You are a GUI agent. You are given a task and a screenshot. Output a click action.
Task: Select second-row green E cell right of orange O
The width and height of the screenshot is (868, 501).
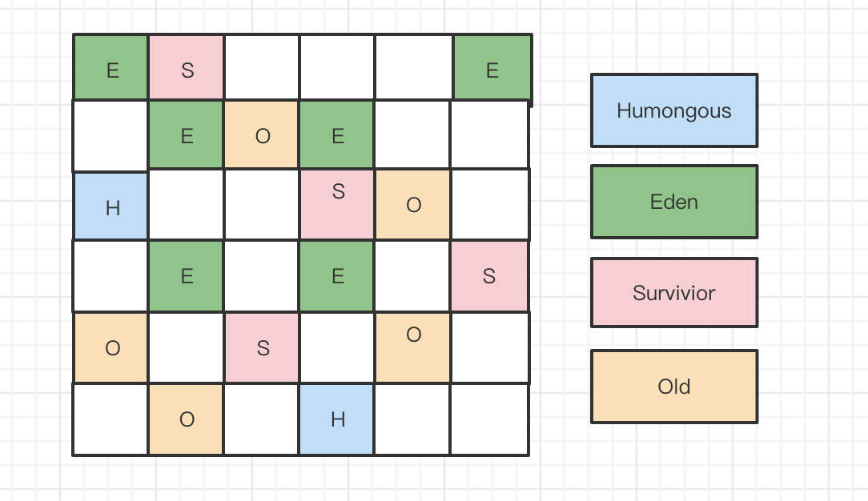336,134
